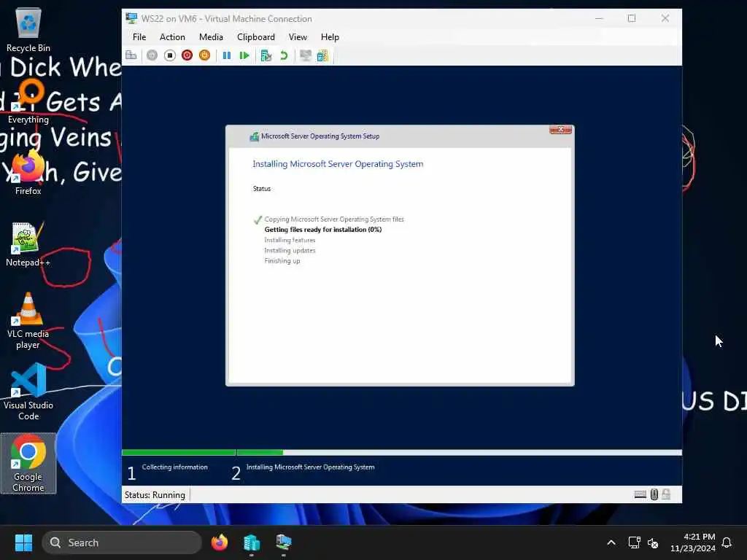Click the green checkmark beside Copying files
The image size is (747, 560).
point(258,219)
